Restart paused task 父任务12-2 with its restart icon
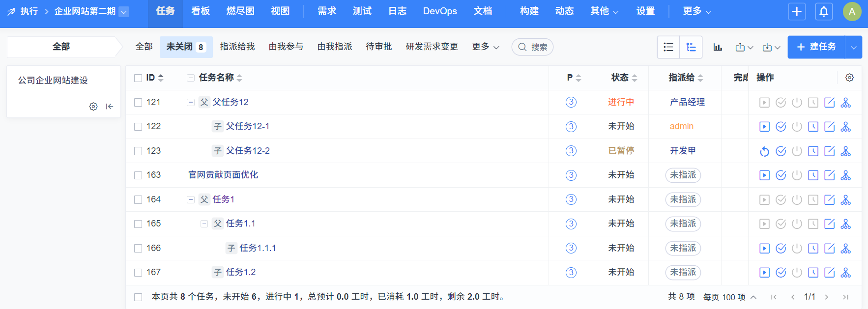Screen dimensions: 868x309 point(764,151)
